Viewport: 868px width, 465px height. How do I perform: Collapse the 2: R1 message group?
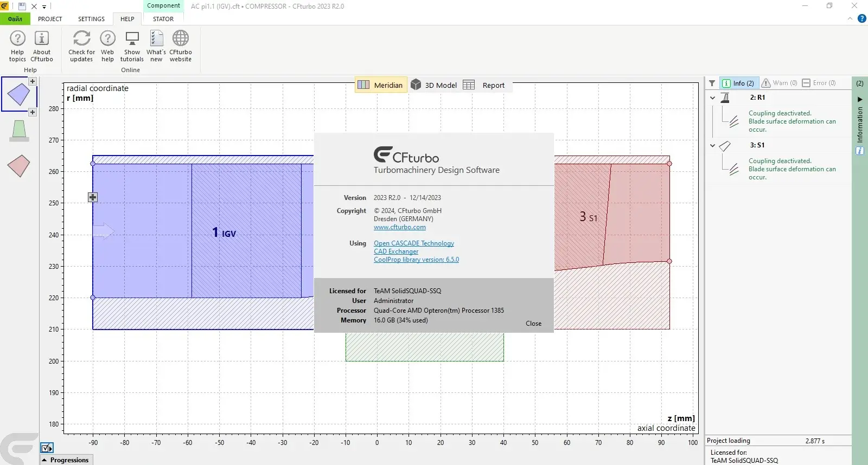(712, 98)
